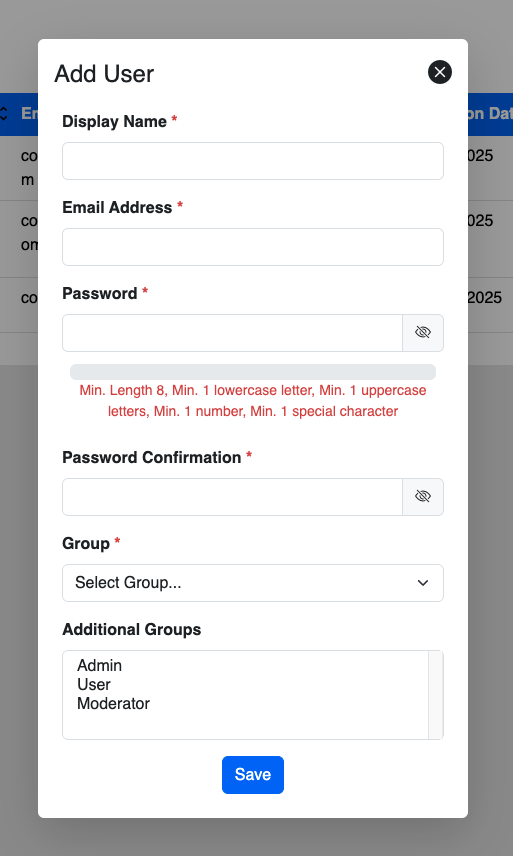Click the Display Name label

[x=114, y=121]
